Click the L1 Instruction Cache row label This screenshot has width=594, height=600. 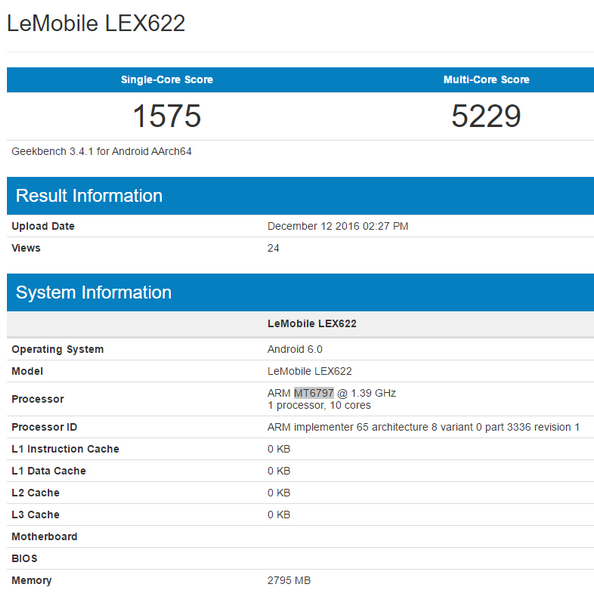[x=65, y=449]
